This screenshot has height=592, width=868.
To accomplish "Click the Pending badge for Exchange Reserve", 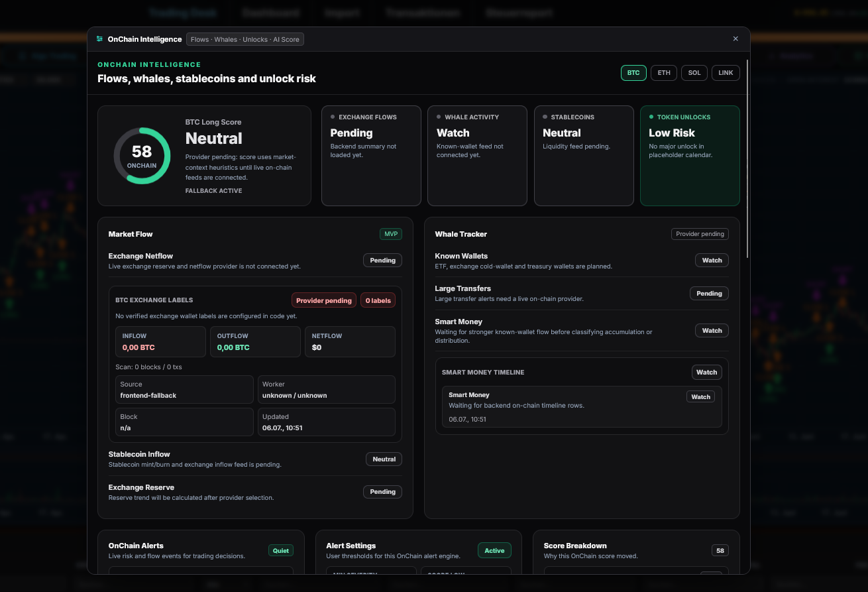I will click(x=382, y=492).
